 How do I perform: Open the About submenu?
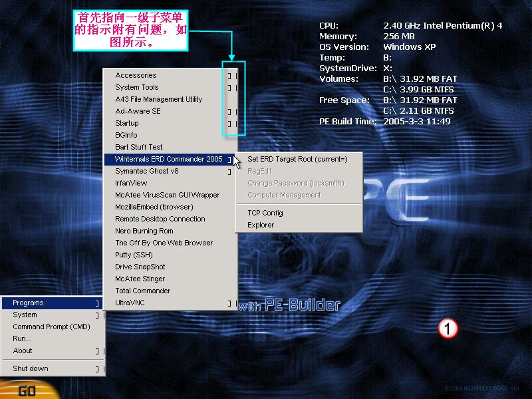tap(52, 350)
